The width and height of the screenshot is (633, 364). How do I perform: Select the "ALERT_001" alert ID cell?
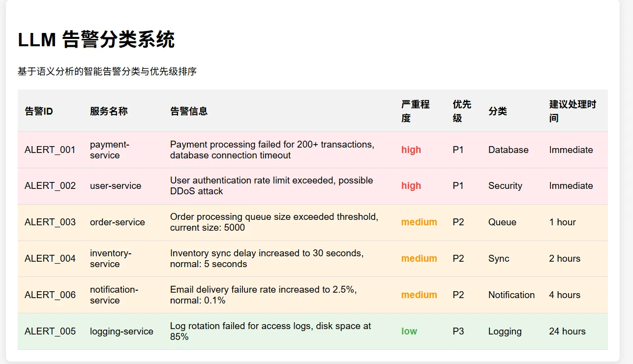pyautogui.click(x=50, y=150)
